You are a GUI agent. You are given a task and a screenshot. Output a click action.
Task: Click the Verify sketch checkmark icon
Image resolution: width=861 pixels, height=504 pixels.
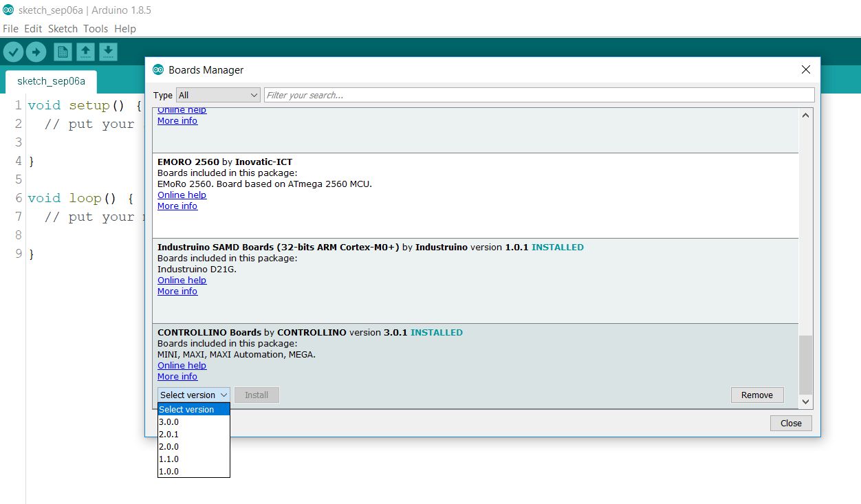[x=14, y=52]
